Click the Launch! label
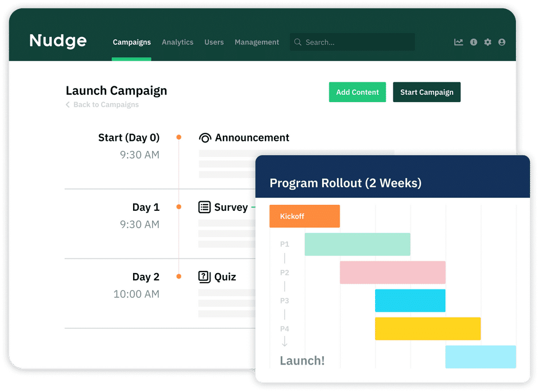Image resolution: width=539 pixels, height=392 pixels. tap(302, 361)
